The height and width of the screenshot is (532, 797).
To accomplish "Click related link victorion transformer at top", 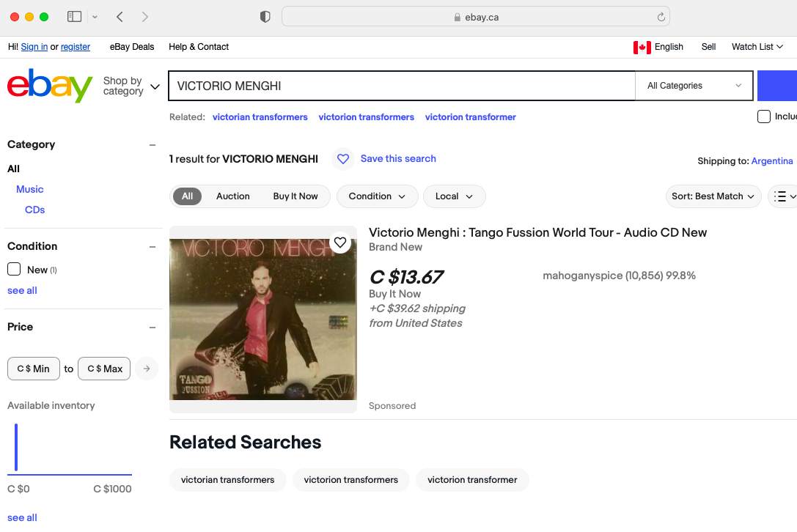I will (x=471, y=117).
